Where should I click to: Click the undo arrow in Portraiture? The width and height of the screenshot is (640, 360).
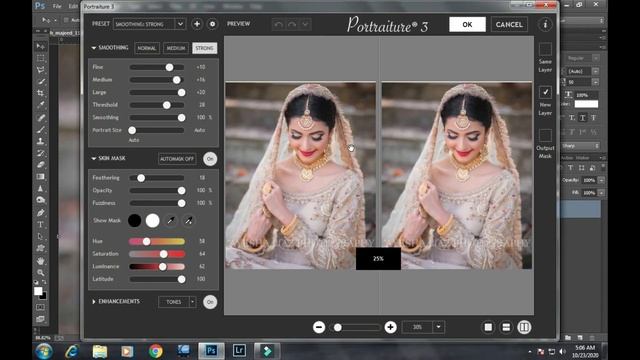[x=278, y=24]
